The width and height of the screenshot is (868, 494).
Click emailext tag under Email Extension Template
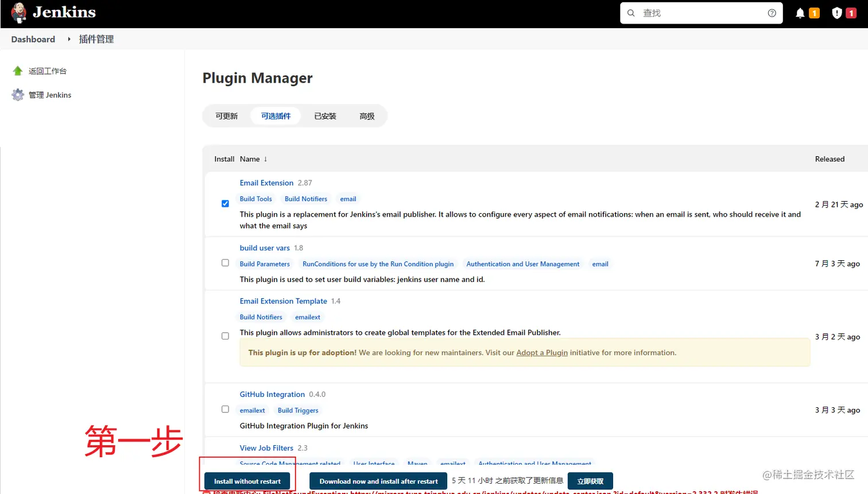click(x=308, y=317)
